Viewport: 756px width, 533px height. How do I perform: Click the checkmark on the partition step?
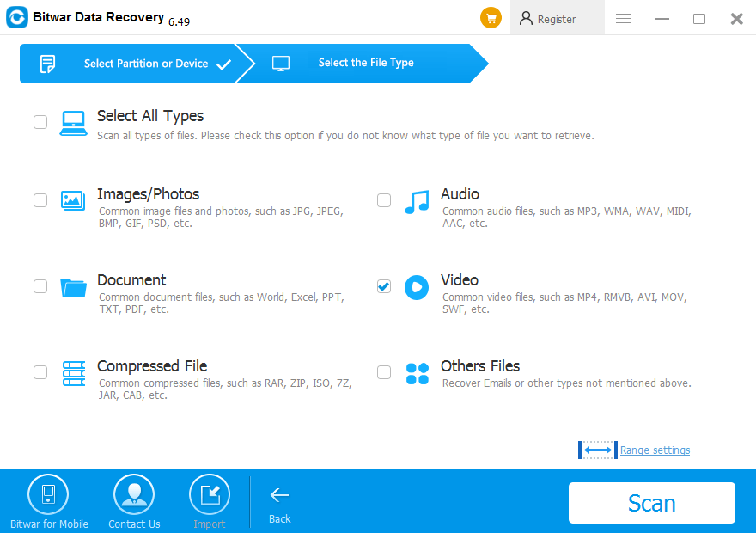click(223, 64)
